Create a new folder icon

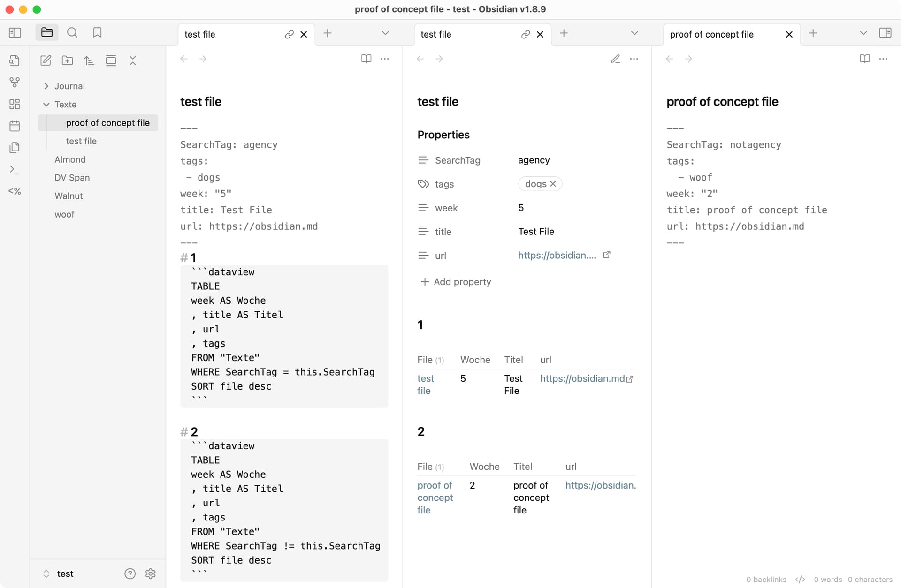pos(68,60)
